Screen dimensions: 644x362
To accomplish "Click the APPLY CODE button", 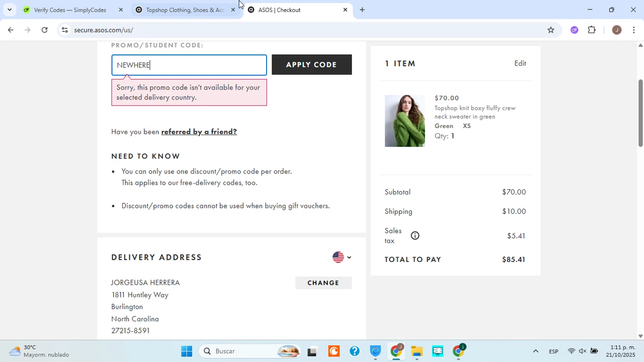I will 312,65.
